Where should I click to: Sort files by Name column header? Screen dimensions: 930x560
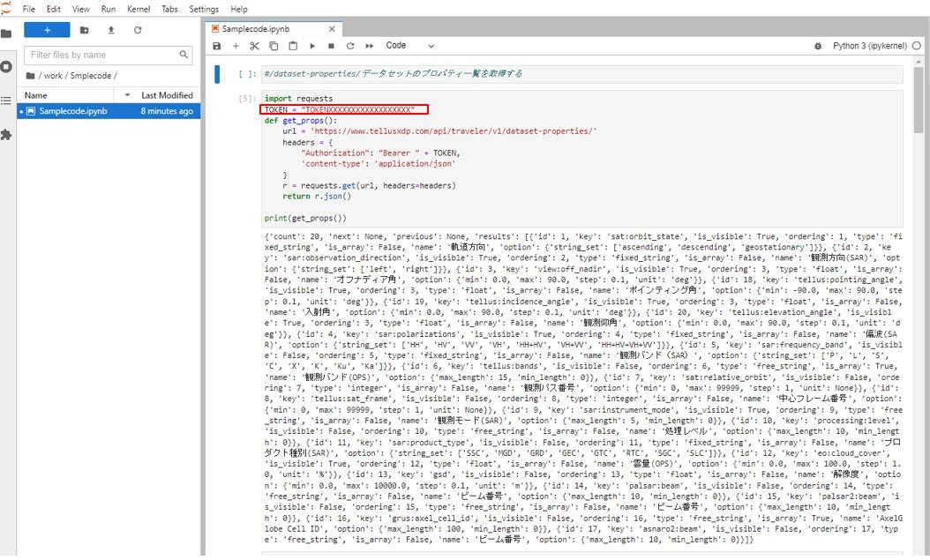pyautogui.click(x=35, y=95)
